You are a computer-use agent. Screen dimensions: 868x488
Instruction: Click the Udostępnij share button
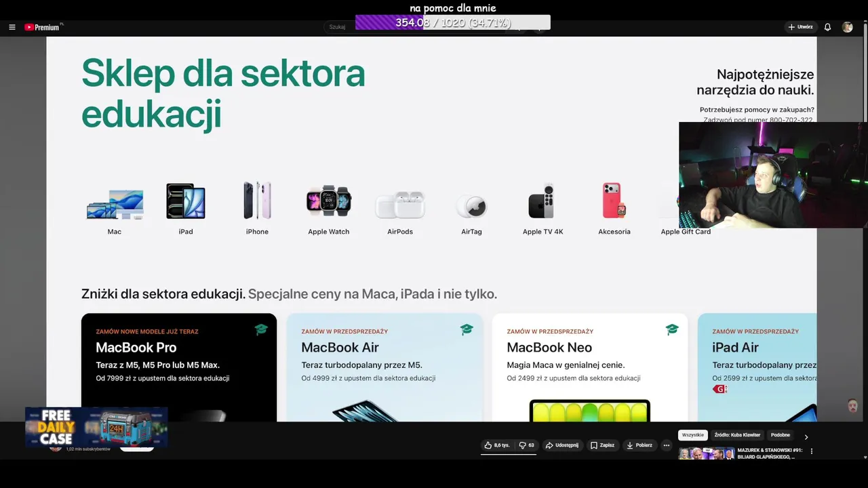coord(562,445)
